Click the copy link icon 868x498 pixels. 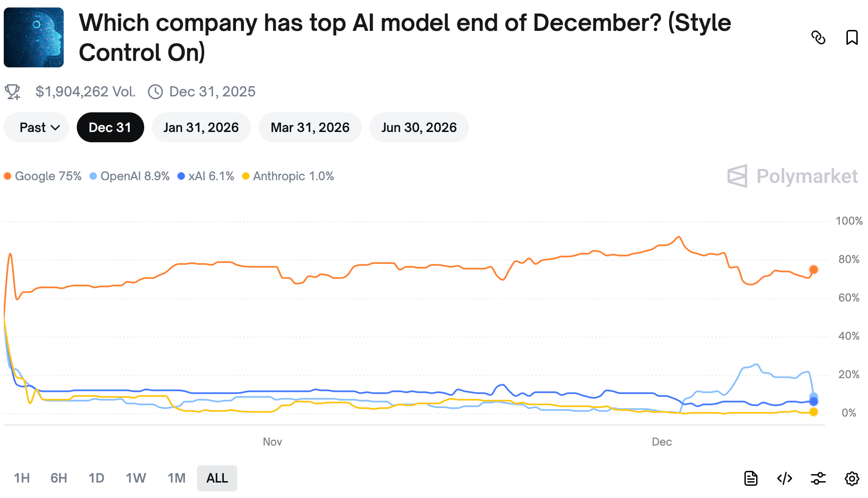coord(818,37)
